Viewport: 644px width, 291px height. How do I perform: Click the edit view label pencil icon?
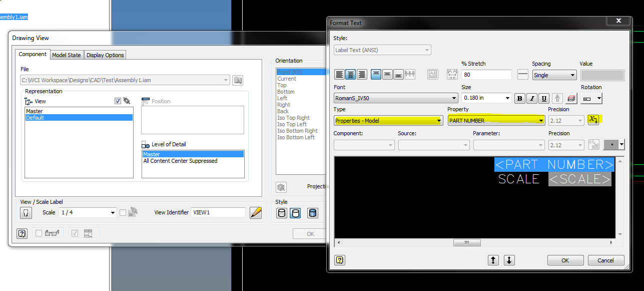pos(256,212)
